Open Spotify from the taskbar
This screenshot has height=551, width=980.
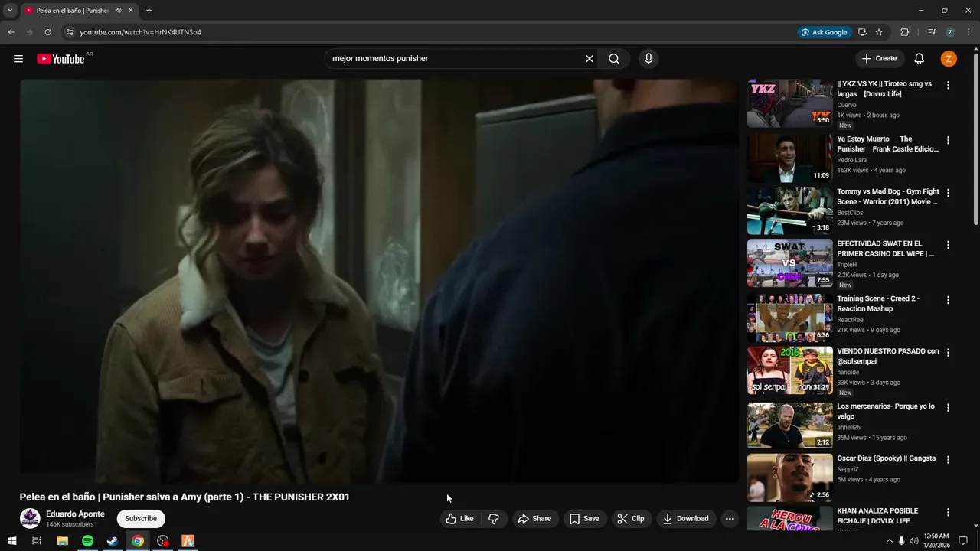(87, 541)
